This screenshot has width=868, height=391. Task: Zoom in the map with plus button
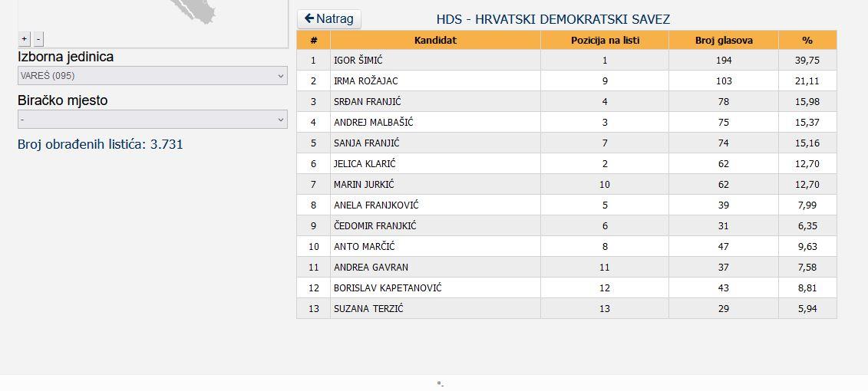pyautogui.click(x=25, y=38)
